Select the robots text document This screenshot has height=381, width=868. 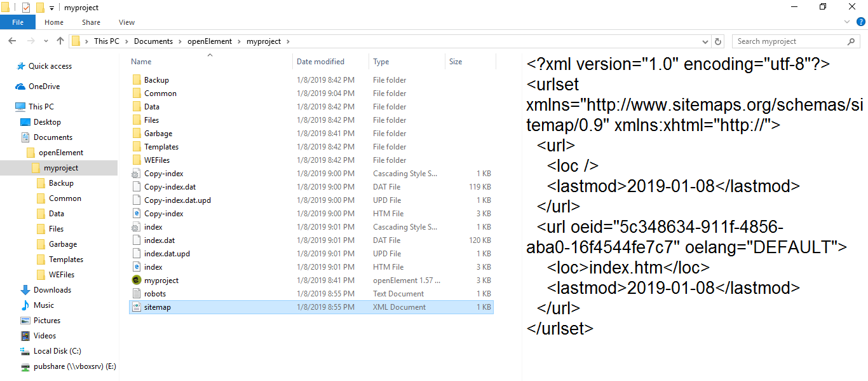pos(155,294)
